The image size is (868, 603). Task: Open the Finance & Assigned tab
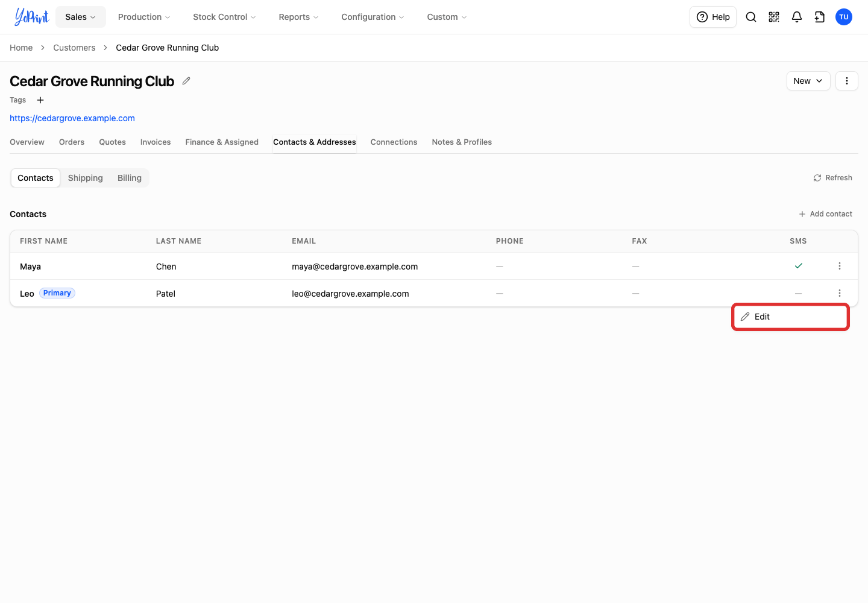222,142
